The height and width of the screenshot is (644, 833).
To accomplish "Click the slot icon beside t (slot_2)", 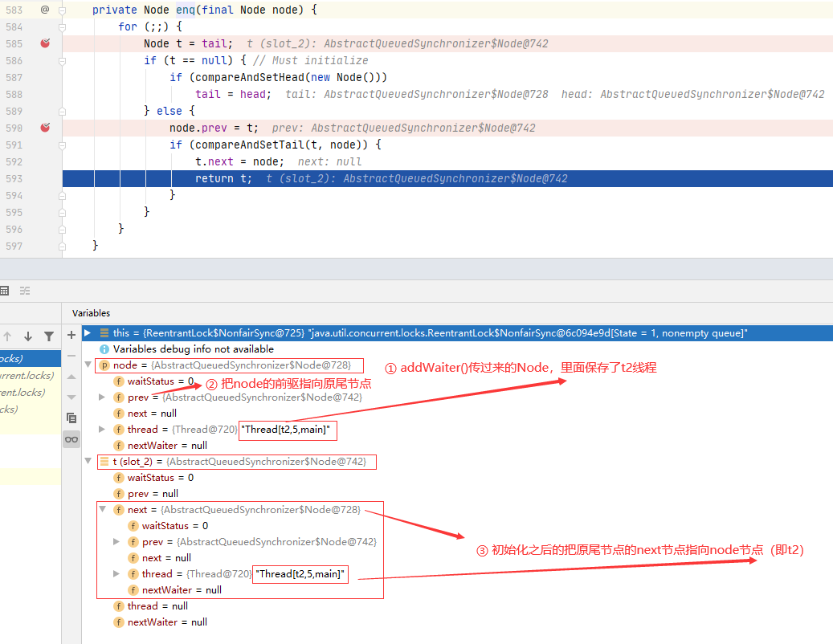I will click(x=104, y=462).
